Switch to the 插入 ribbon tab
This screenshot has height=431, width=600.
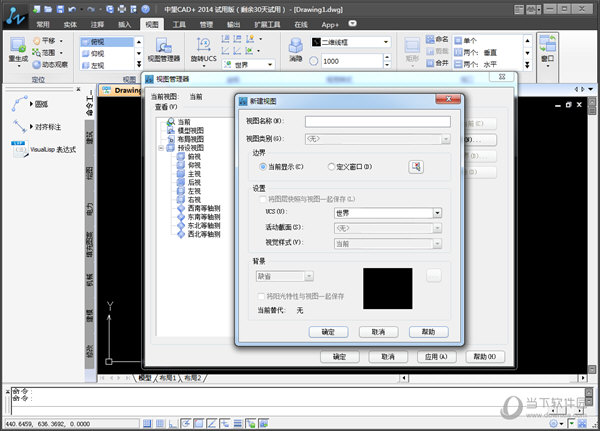click(x=124, y=24)
